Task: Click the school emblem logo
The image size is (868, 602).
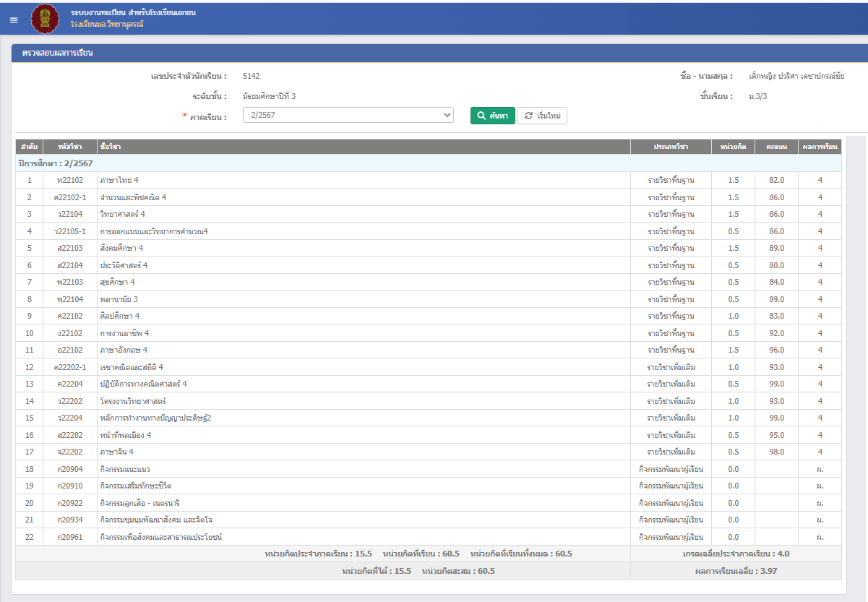Action: [x=46, y=19]
